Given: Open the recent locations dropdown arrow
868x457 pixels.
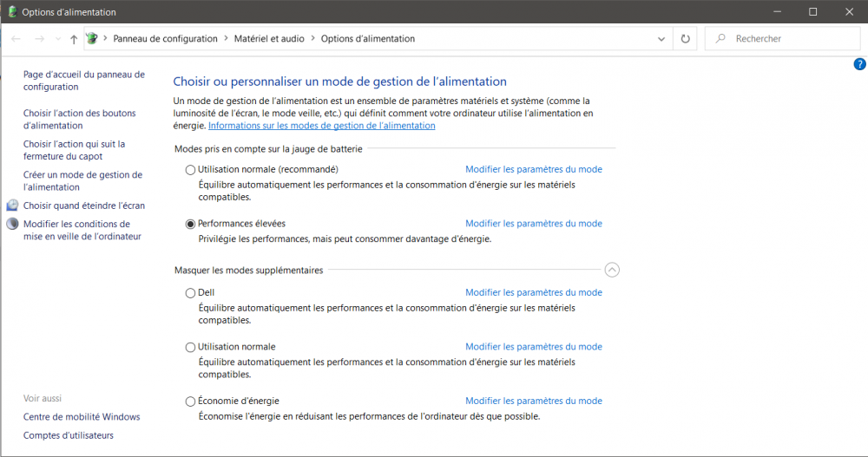Looking at the screenshot, I should pos(58,39).
